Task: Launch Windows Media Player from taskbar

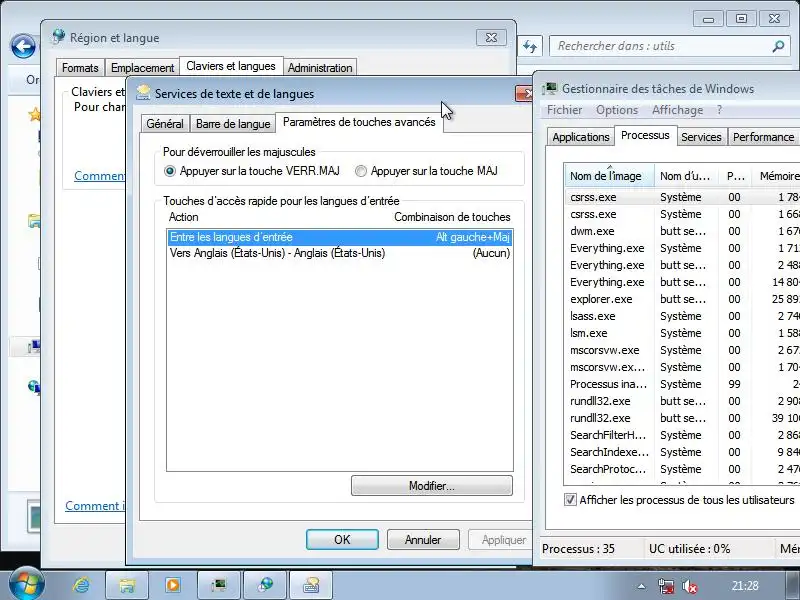Action: [173, 585]
